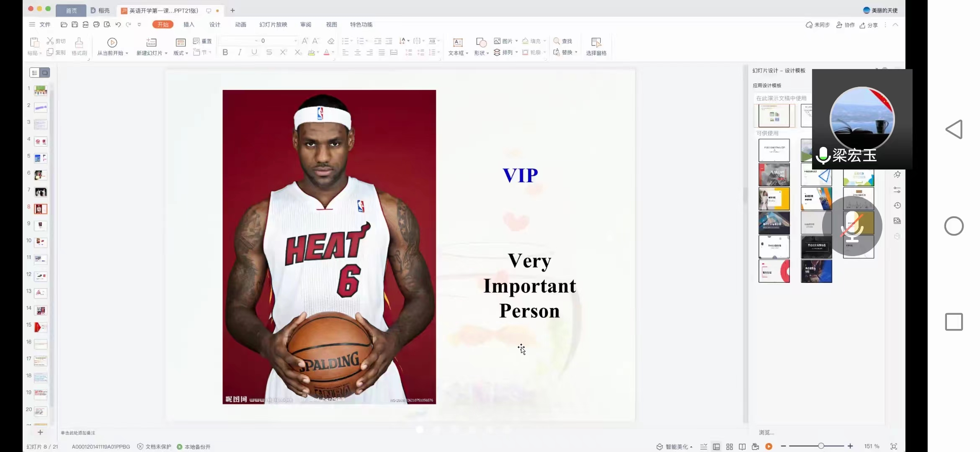Open the file icon in the quick access toolbar
Viewport: 980px width, 452px height.
pos(64,25)
